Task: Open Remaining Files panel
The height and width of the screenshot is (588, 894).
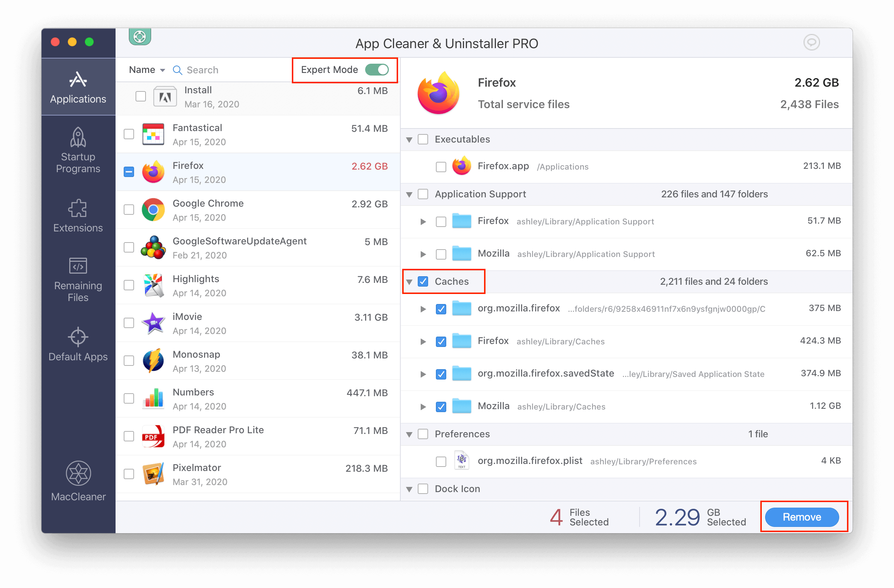Action: [77, 279]
